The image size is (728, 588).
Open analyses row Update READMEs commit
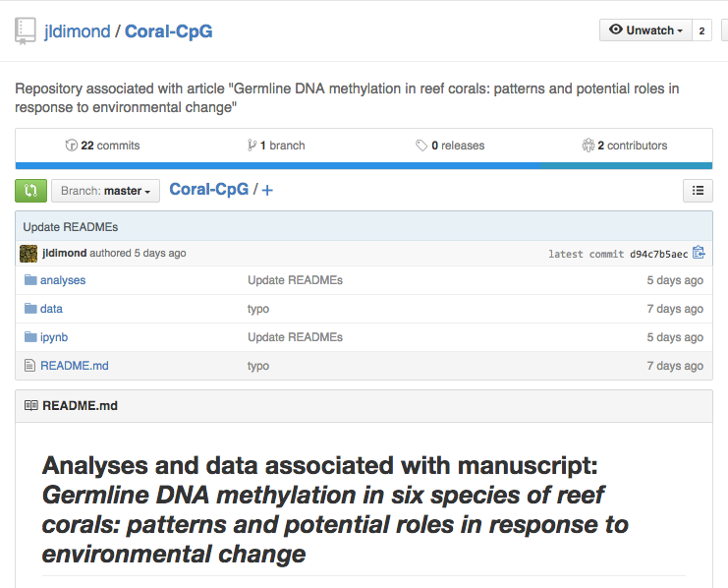(295, 280)
